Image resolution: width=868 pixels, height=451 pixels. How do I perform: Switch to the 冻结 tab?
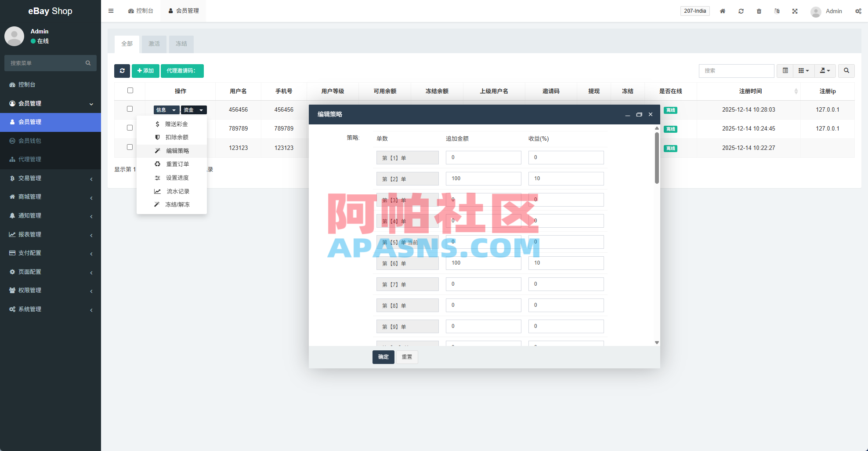pos(181,44)
